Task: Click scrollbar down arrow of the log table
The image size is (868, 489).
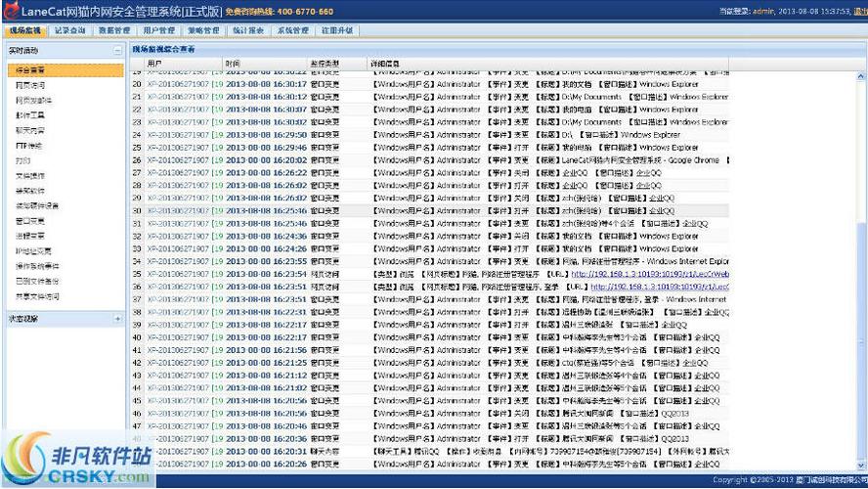Action: coord(861,466)
